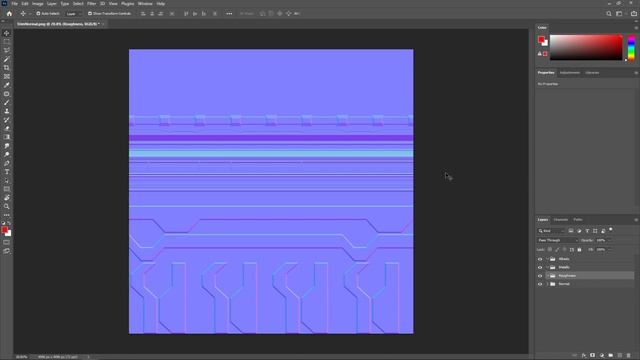This screenshot has width=640, height=360.
Task: Open the Pass Through blend mode dropdown
Action: pyautogui.click(x=558, y=240)
